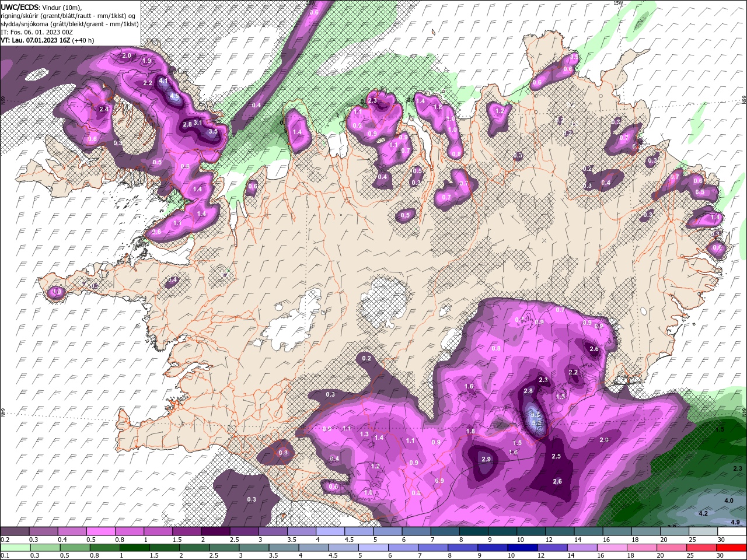The height and width of the screenshot is (560, 747).
Task: Click the lavender 4.5 swatch in the top legend row
Action: (359, 531)
